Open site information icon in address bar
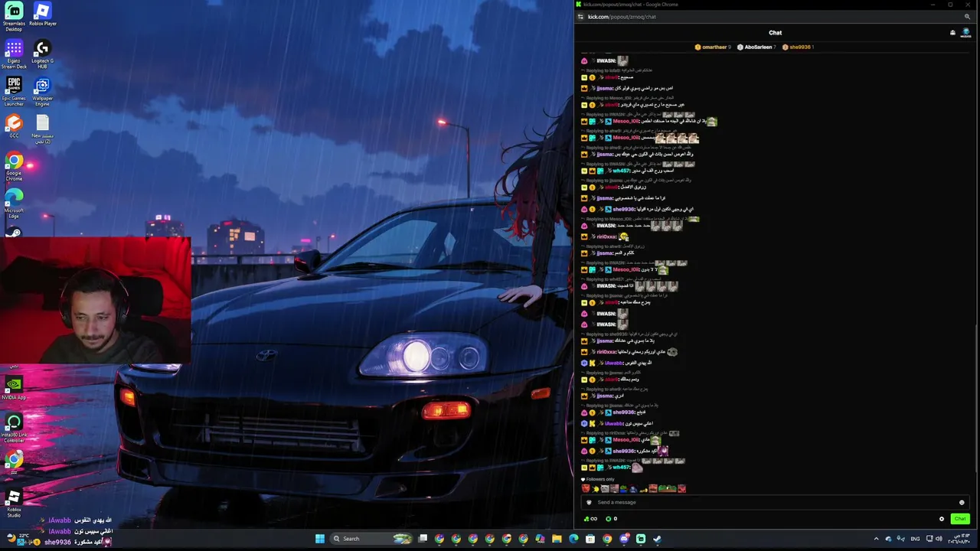The width and height of the screenshot is (980, 551). [x=580, y=17]
